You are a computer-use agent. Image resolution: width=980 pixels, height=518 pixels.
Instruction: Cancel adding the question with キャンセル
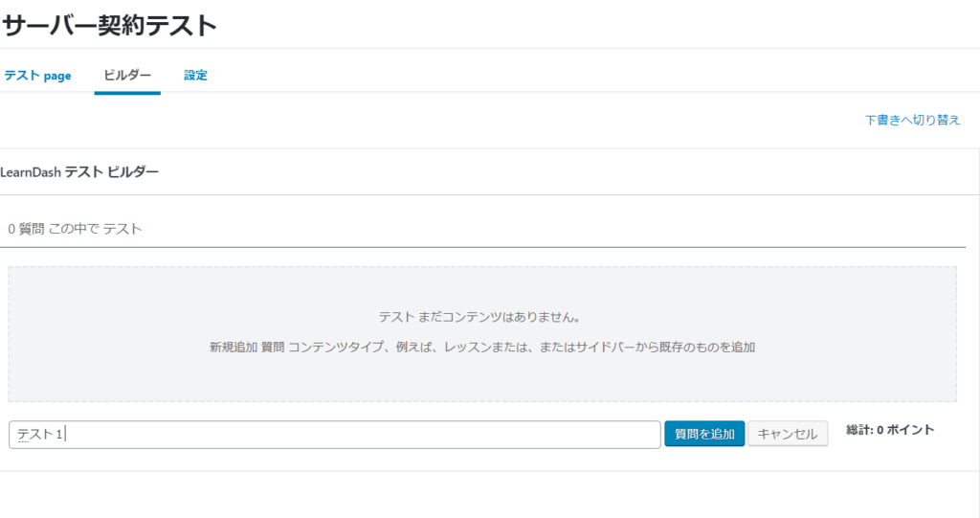(x=787, y=434)
